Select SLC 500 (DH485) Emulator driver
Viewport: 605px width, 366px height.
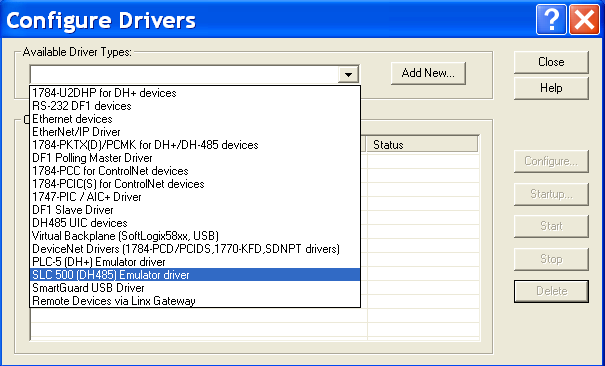tap(195, 275)
